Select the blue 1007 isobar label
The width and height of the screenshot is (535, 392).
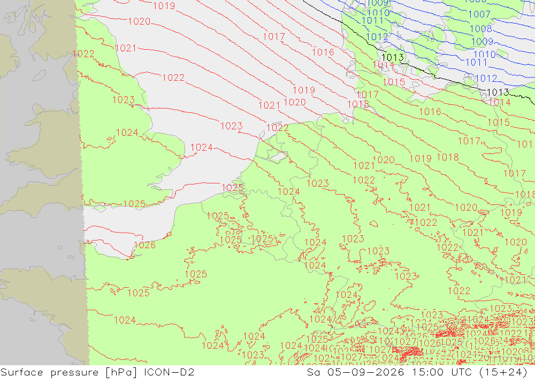coord(479,14)
